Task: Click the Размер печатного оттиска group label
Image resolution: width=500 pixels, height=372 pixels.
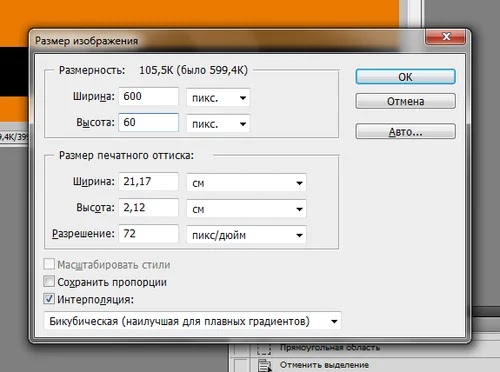Action: 126,156
